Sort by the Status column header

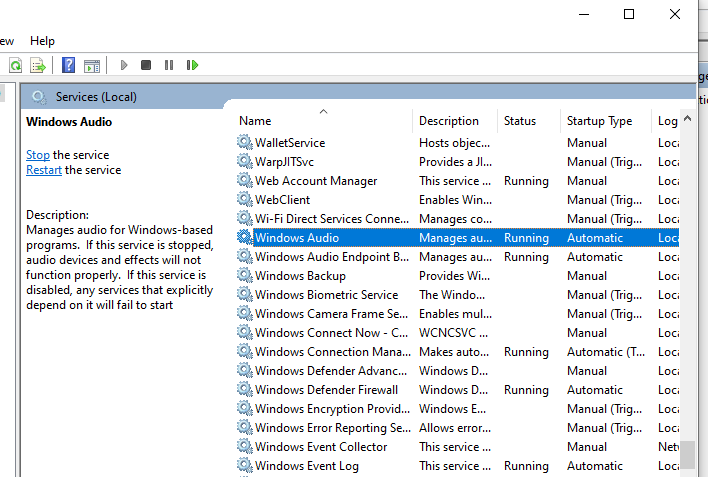(520, 121)
